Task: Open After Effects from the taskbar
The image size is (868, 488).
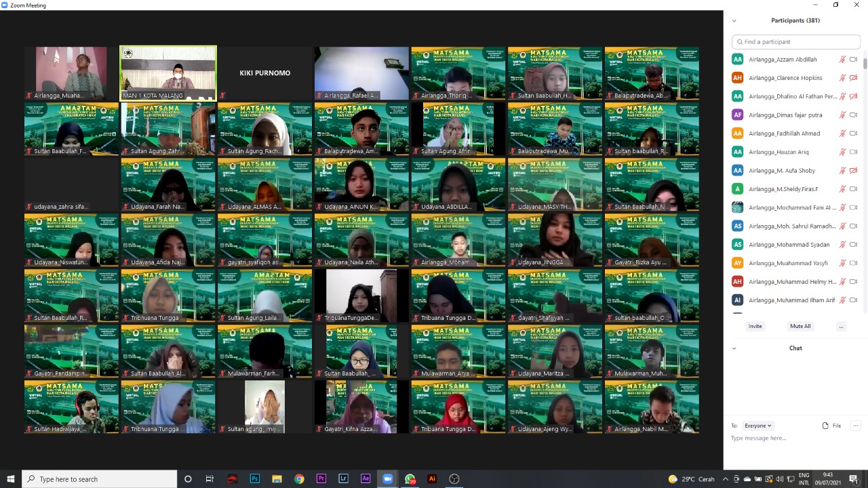Action: [366, 479]
